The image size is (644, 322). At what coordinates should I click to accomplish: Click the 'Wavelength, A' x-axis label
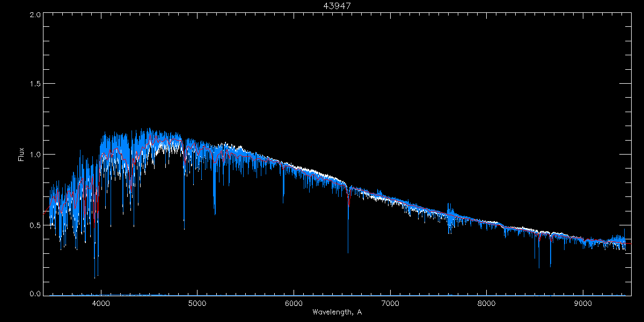click(x=336, y=312)
